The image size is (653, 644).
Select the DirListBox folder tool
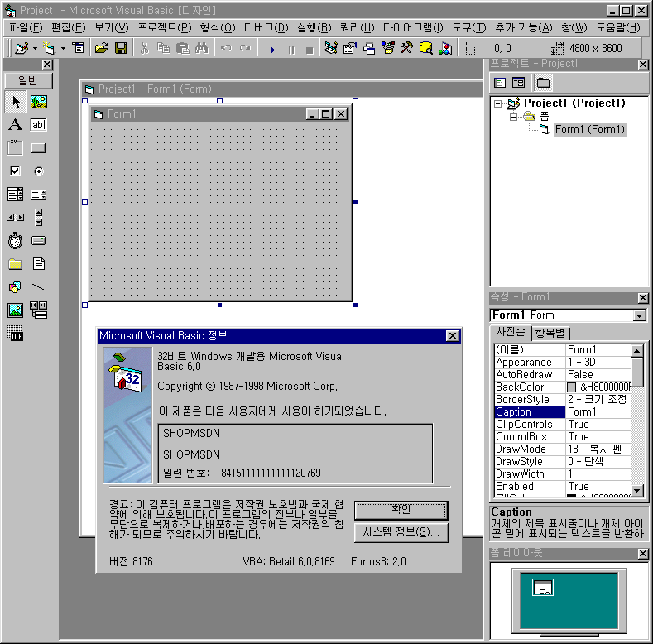(16, 264)
